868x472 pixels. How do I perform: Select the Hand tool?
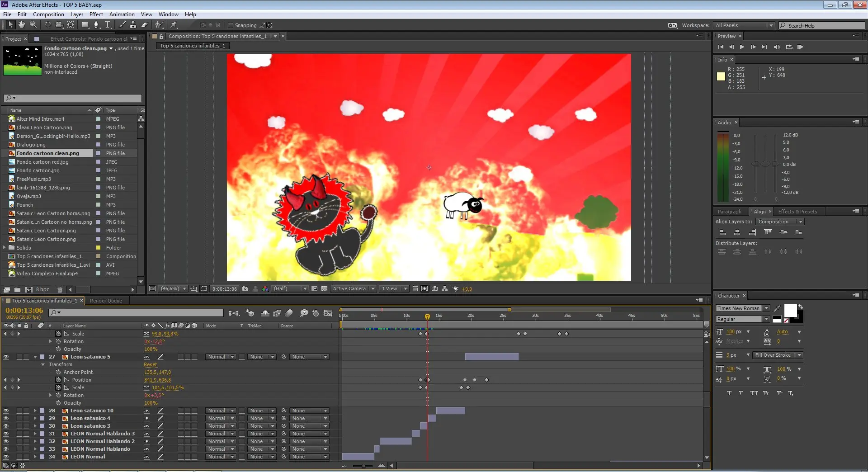[x=21, y=25]
